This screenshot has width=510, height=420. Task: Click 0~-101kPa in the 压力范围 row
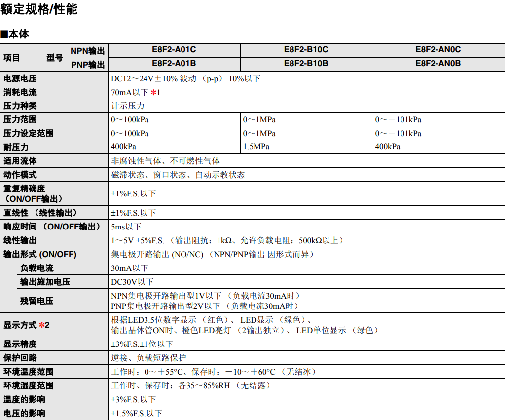pos(398,120)
